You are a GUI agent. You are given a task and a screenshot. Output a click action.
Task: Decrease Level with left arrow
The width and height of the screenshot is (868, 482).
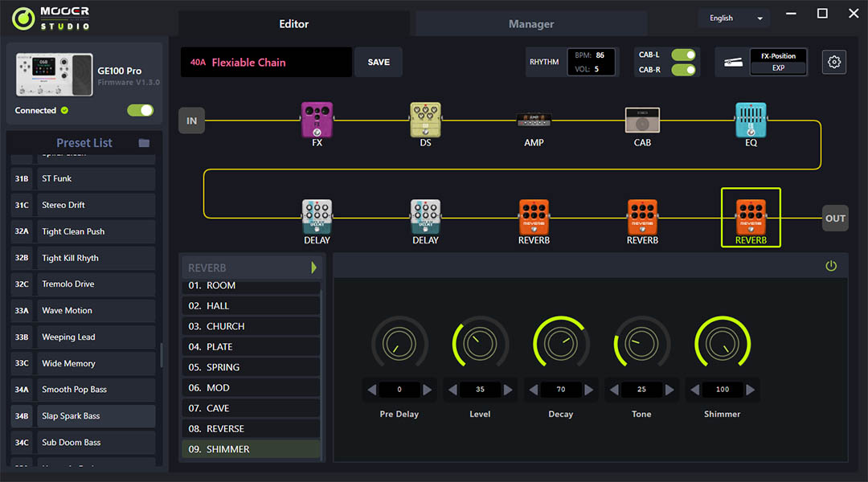(x=452, y=390)
